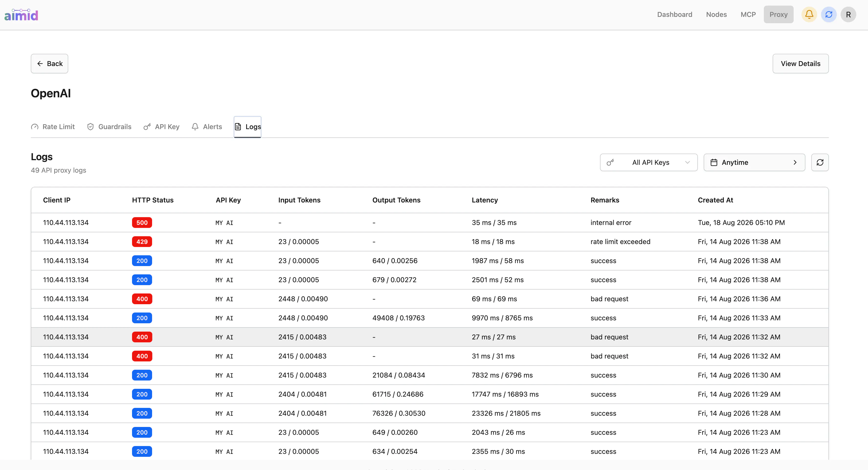Click the Input Tokens column header

click(x=299, y=200)
